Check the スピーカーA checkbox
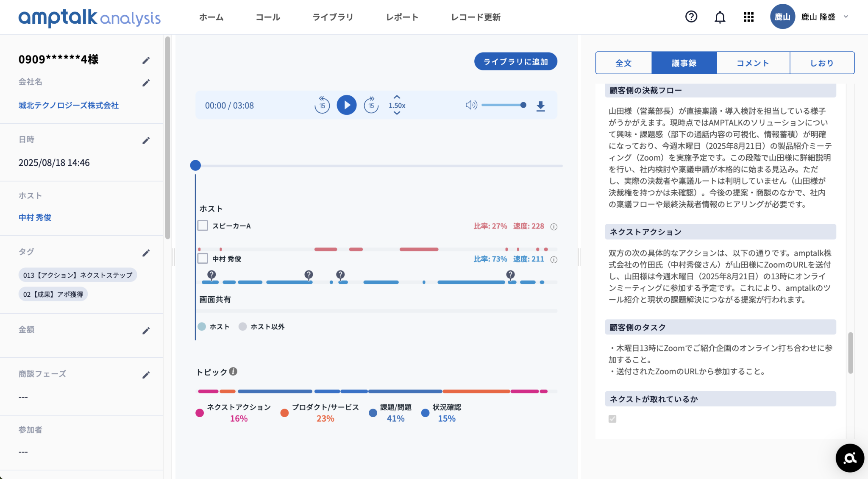The height and width of the screenshot is (479, 868). (x=202, y=226)
